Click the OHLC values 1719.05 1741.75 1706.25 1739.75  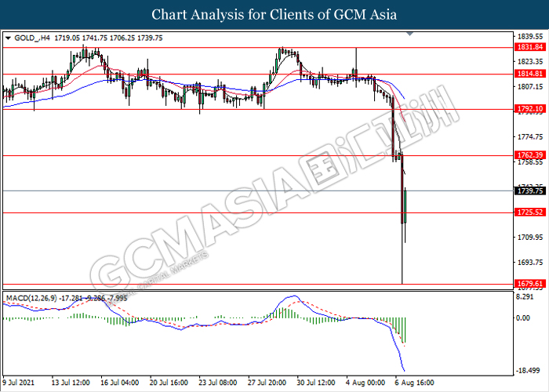[x=108, y=38]
